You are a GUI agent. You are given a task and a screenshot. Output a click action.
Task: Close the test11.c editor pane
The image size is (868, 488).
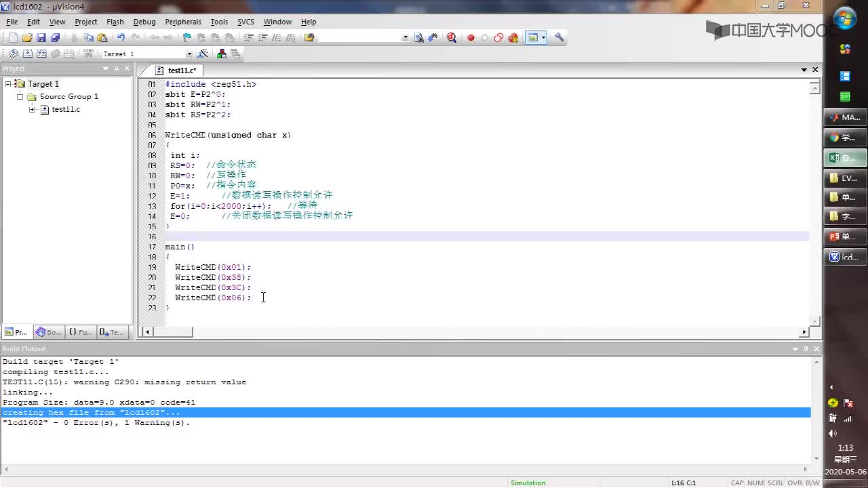pos(815,70)
